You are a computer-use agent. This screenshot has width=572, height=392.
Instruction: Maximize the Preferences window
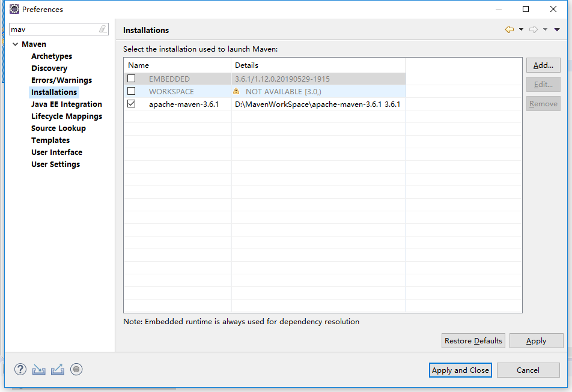[x=526, y=9]
